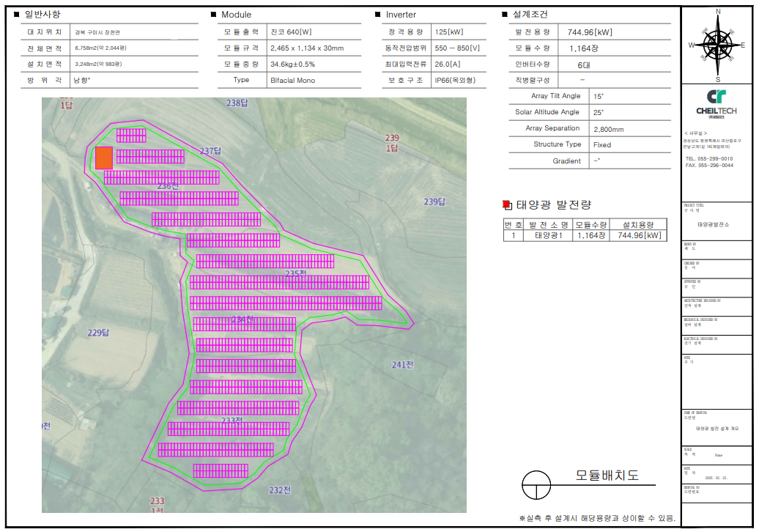
Task: Click the 229답 parcel label on the map
Action: (98, 333)
